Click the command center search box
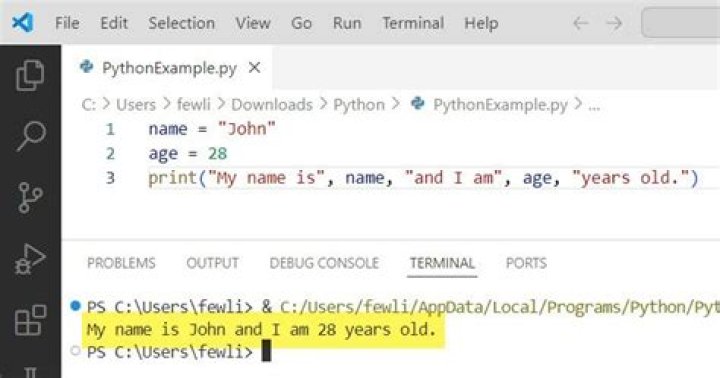 (x=681, y=23)
